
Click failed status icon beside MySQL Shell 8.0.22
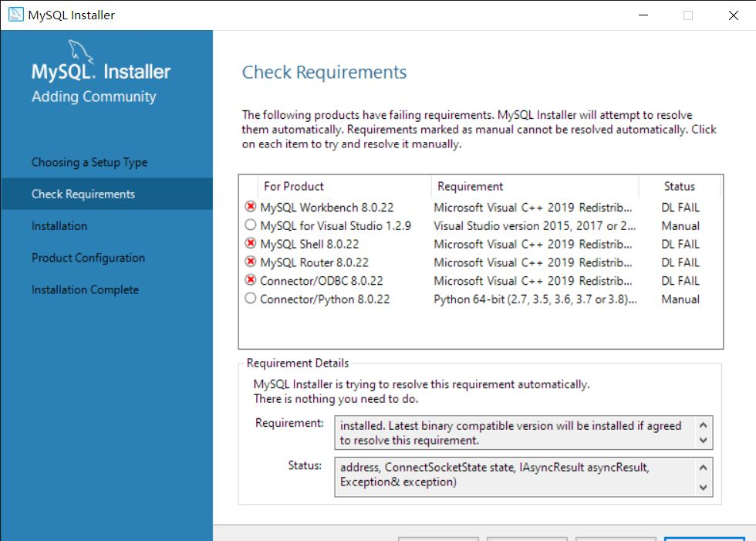250,244
